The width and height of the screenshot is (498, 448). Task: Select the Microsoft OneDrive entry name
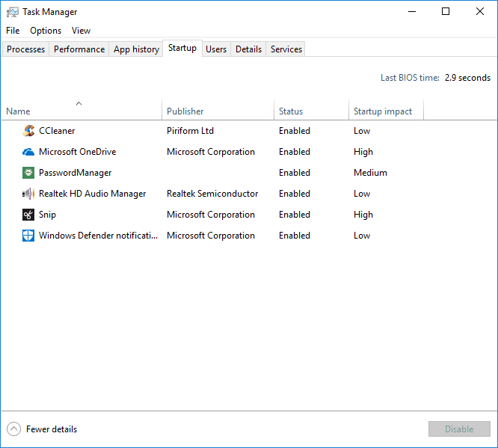[x=78, y=152]
